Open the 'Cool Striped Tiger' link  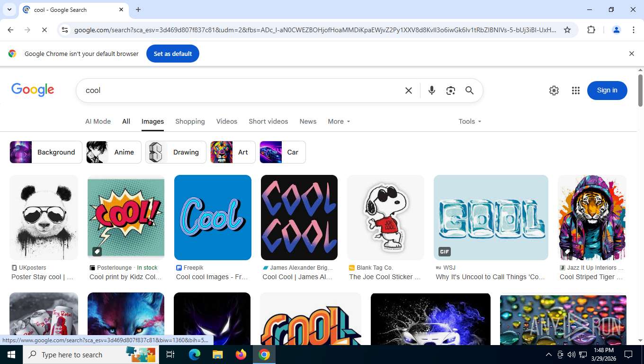(x=591, y=277)
